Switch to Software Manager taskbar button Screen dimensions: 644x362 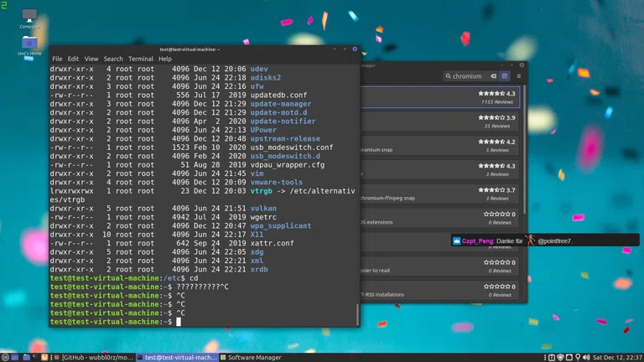tap(251, 358)
